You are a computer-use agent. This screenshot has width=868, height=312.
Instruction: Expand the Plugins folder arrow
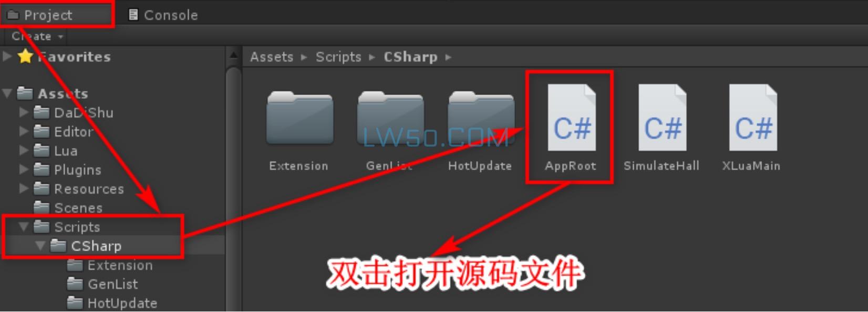[x=24, y=170]
